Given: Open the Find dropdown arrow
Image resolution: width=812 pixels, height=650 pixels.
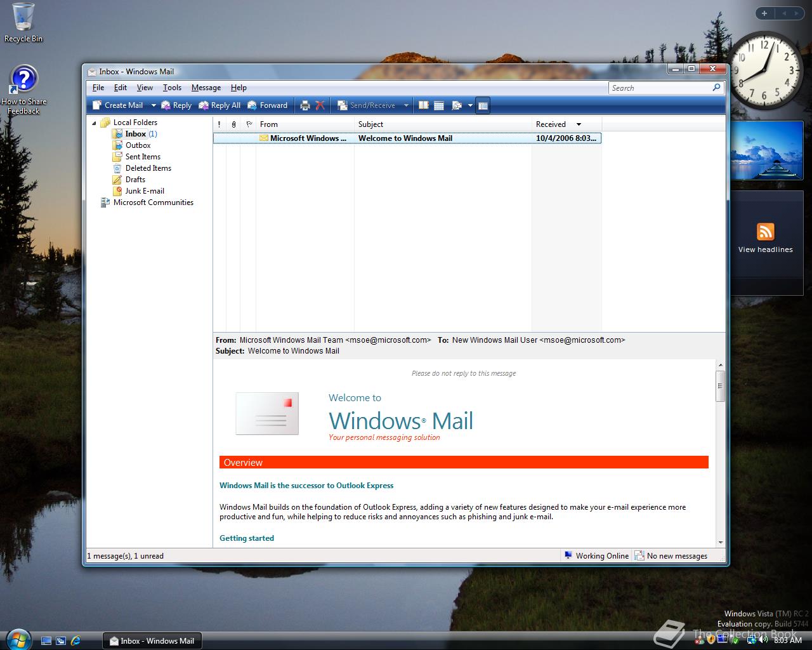Looking at the screenshot, I should (470, 105).
